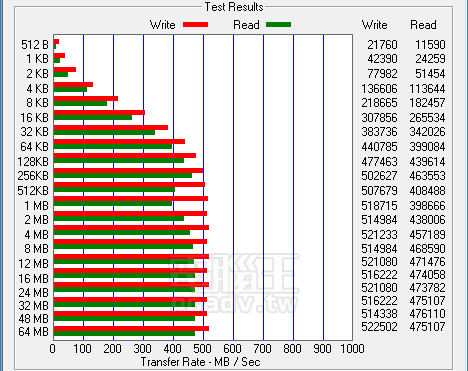Click the read value 399084
The height and width of the screenshot is (371, 468).
coord(428,147)
